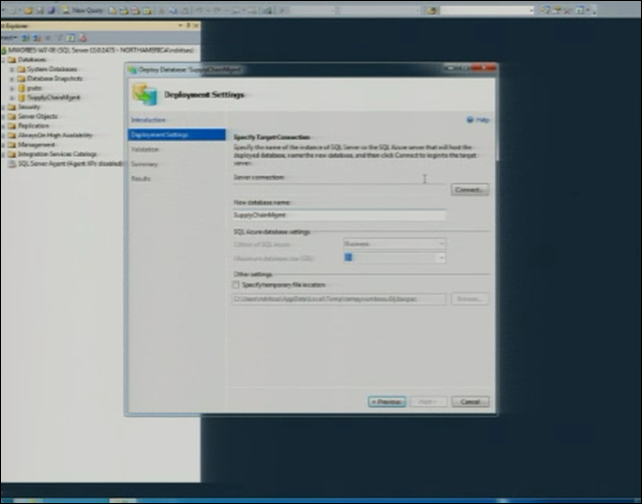The width and height of the screenshot is (642, 504).
Task: Click the Save All icon in toolbar
Action: click(x=52, y=11)
